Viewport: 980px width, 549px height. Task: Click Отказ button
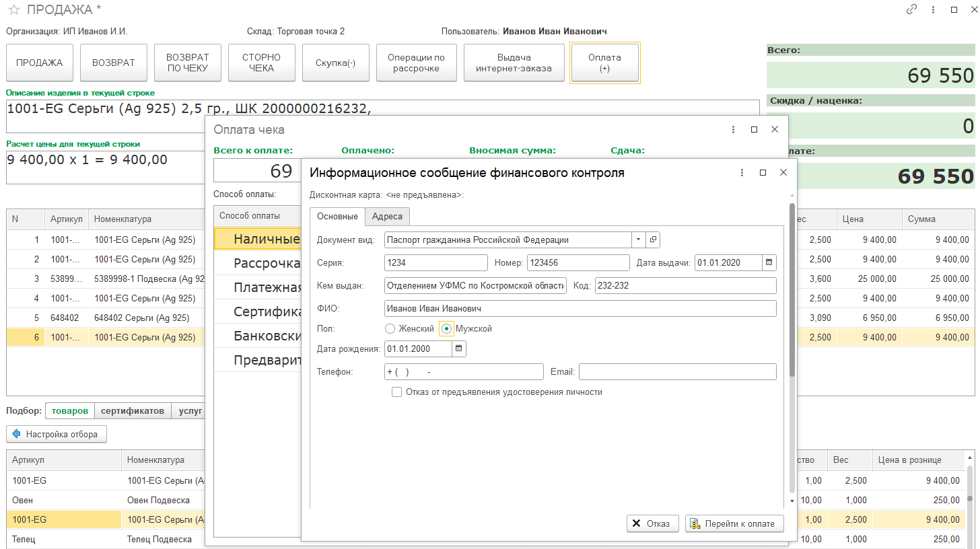click(652, 524)
